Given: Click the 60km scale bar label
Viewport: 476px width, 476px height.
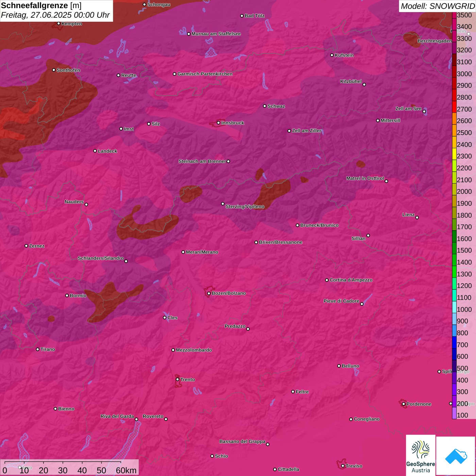Looking at the screenshot, I should 126,470.
